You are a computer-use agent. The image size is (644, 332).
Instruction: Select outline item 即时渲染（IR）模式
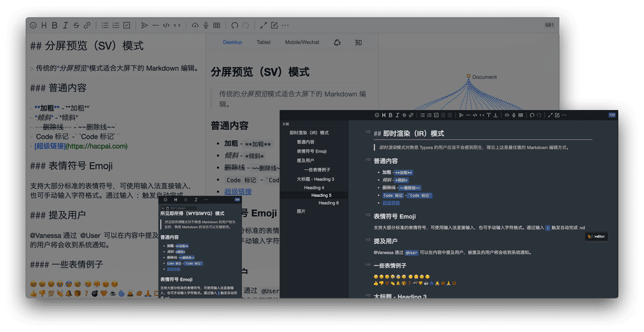pos(309,133)
